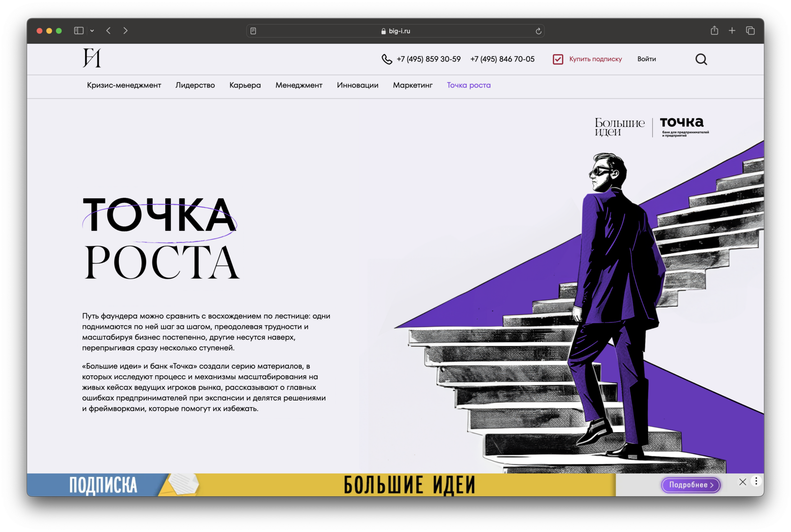
Task: Click the Большие идеи partner logo
Action: (620, 127)
